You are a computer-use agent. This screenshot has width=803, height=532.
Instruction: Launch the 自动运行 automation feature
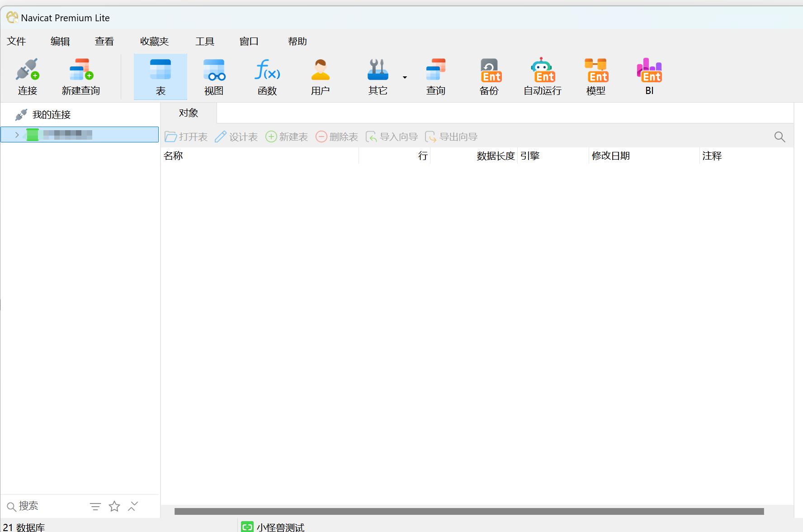(x=542, y=76)
